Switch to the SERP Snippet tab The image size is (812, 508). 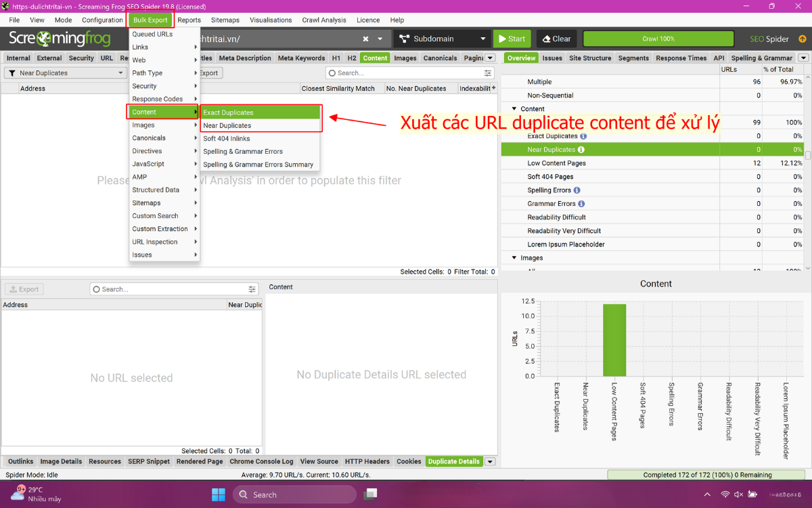(148, 461)
